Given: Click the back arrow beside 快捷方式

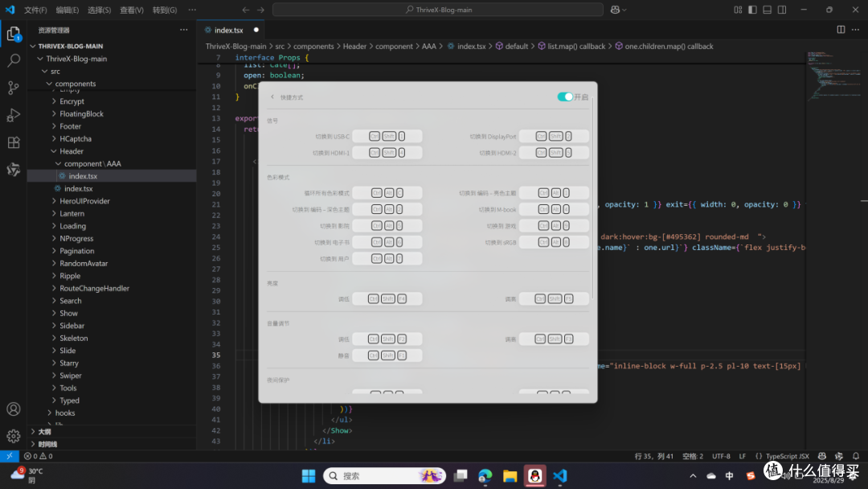Looking at the screenshot, I should 272,97.
